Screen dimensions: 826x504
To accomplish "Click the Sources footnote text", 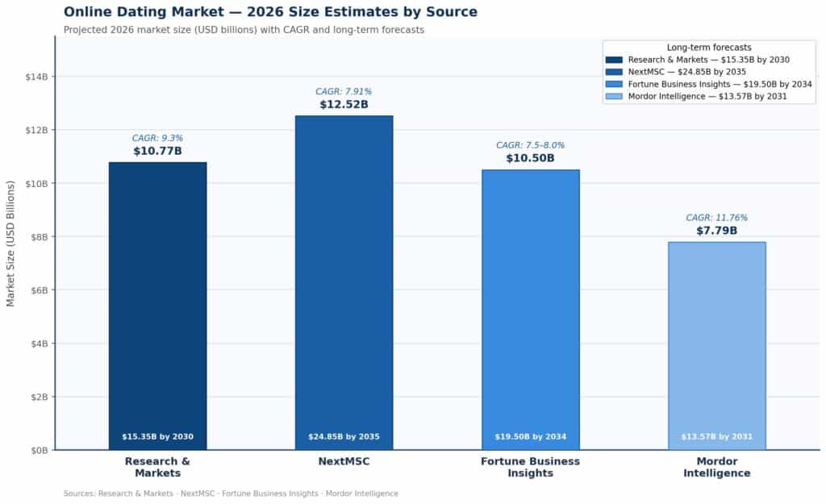I will [x=231, y=494].
